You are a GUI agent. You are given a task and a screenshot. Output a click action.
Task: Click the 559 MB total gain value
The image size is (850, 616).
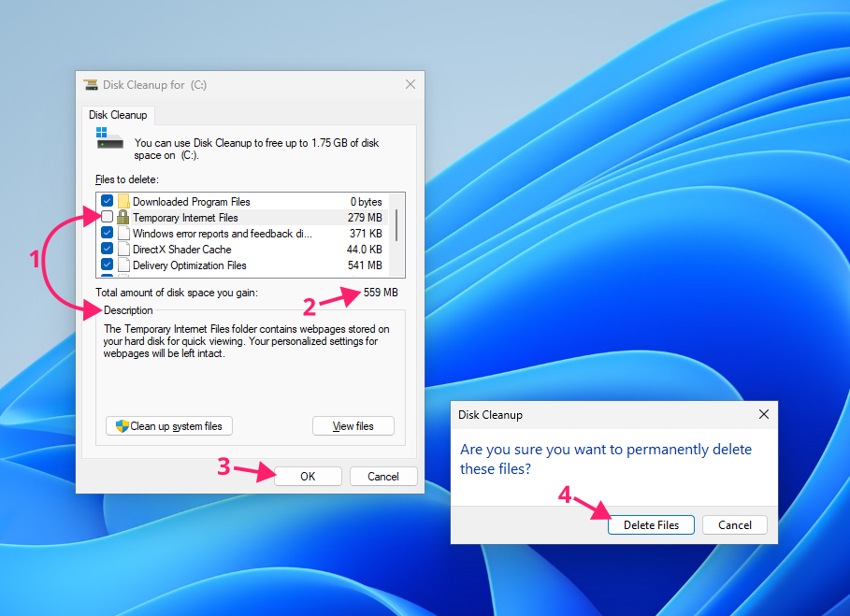(x=381, y=293)
